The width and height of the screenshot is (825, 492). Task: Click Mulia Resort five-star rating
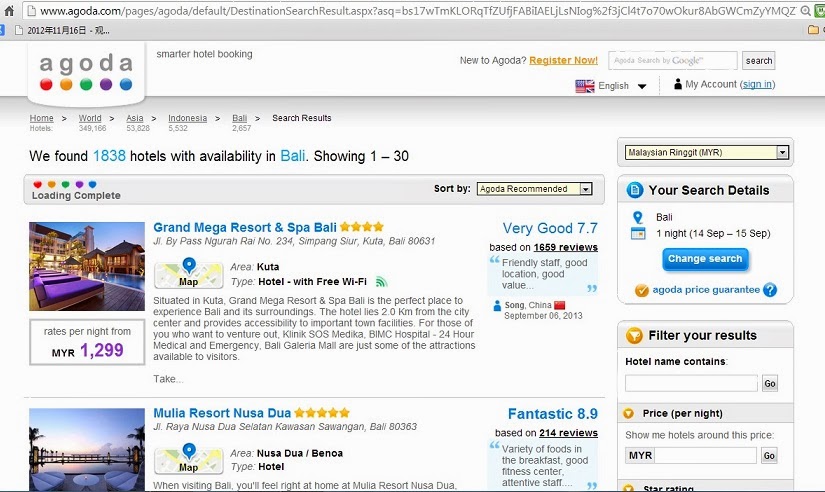(x=321, y=413)
